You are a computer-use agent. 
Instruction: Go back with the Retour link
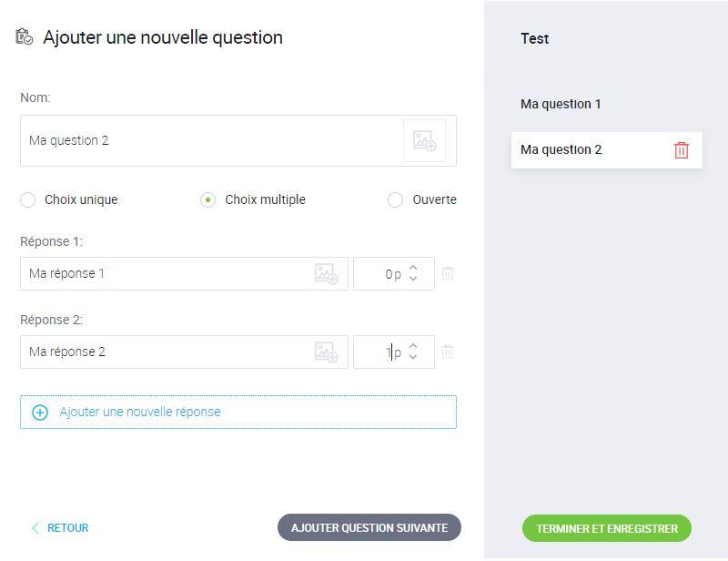pyautogui.click(x=60, y=528)
